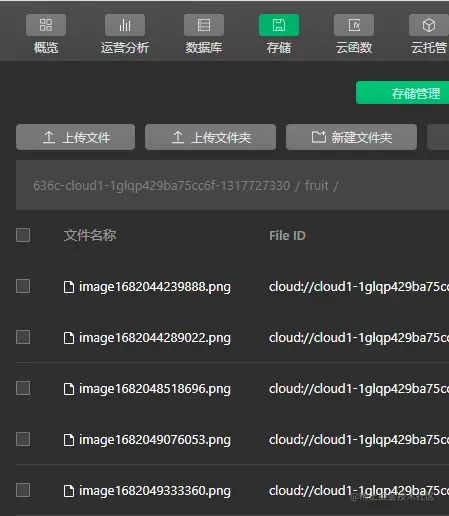Viewport: 449px width, 516px height.
Task: Click file icon of image1682049333360.png
Action: coord(69,491)
